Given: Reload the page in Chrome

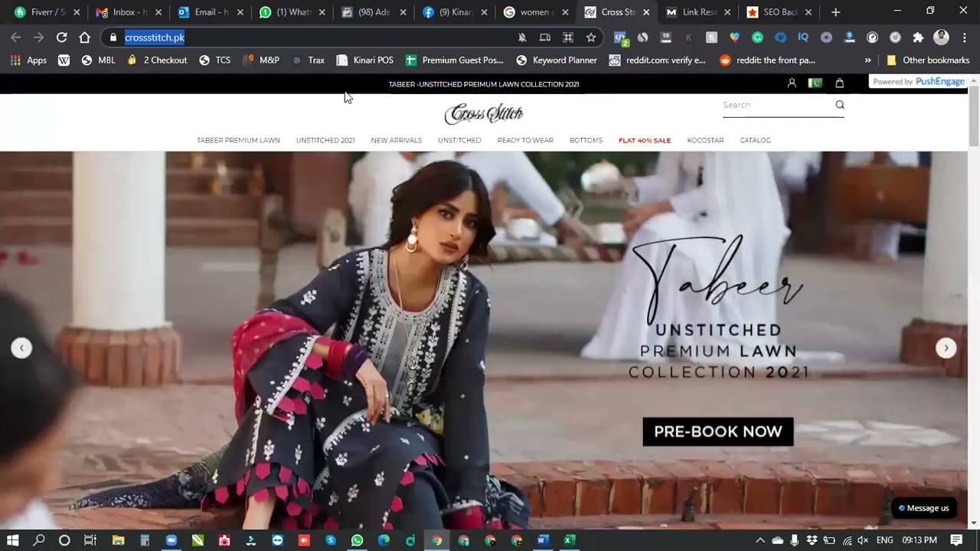Looking at the screenshot, I should coord(62,37).
